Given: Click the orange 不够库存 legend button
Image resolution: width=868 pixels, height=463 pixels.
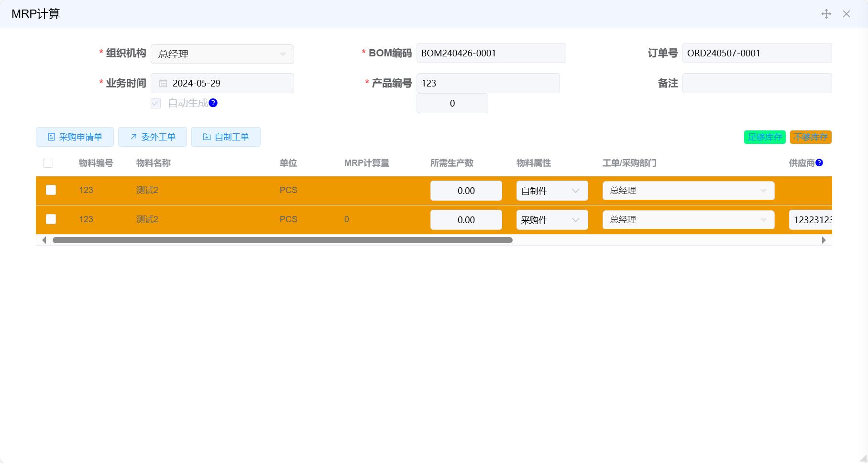Looking at the screenshot, I should point(811,137).
